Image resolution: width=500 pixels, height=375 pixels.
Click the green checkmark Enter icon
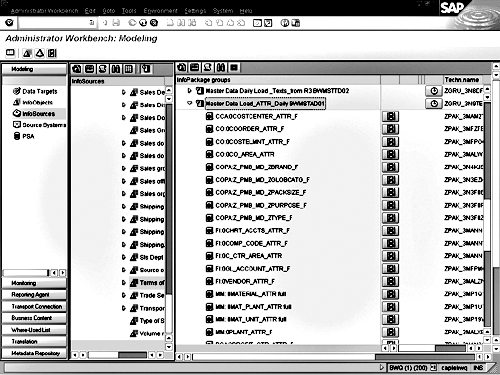click(x=9, y=23)
